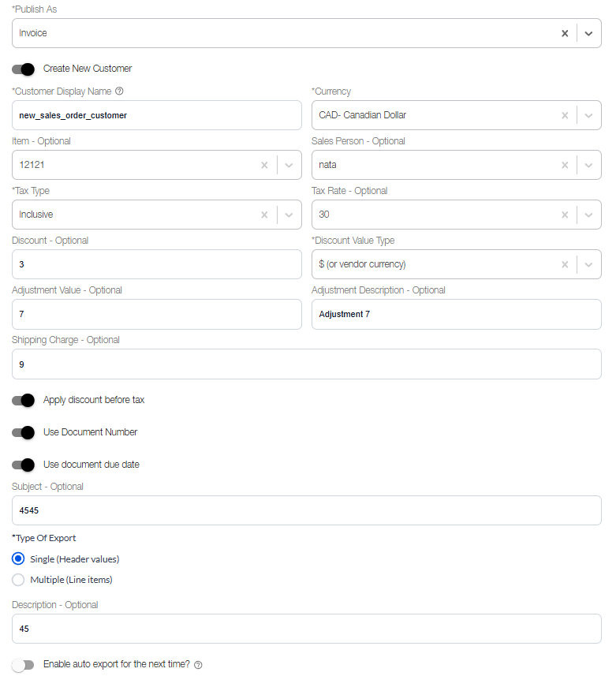This screenshot has height=676, width=616.
Task: Expand the Currency dropdown
Action: pos(588,114)
